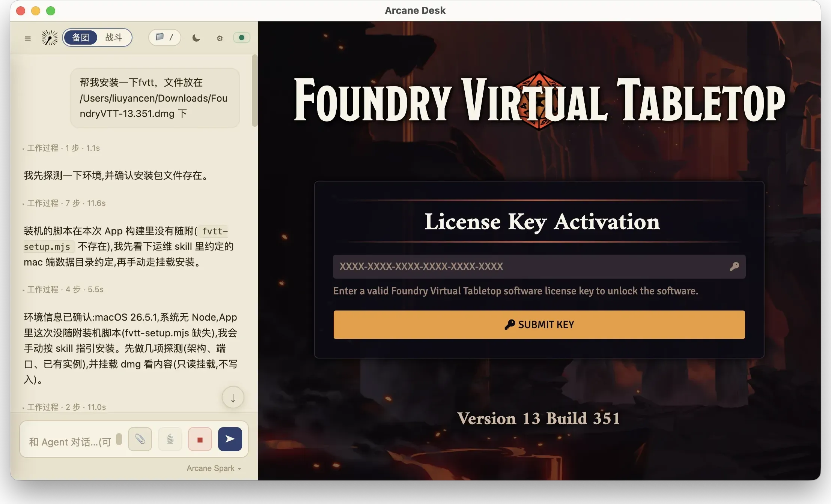
Task: Expand 工作过程 · 4 步 · 5.5s section
Action: (x=63, y=289)
